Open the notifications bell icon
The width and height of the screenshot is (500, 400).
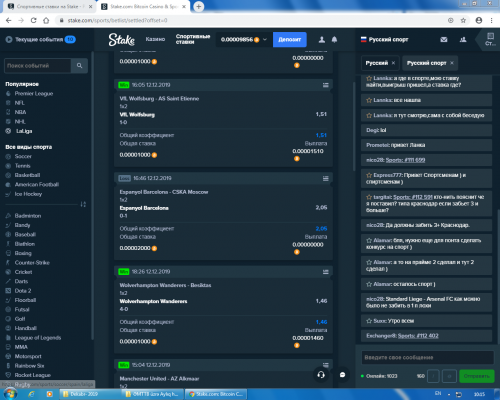[334, 40]
